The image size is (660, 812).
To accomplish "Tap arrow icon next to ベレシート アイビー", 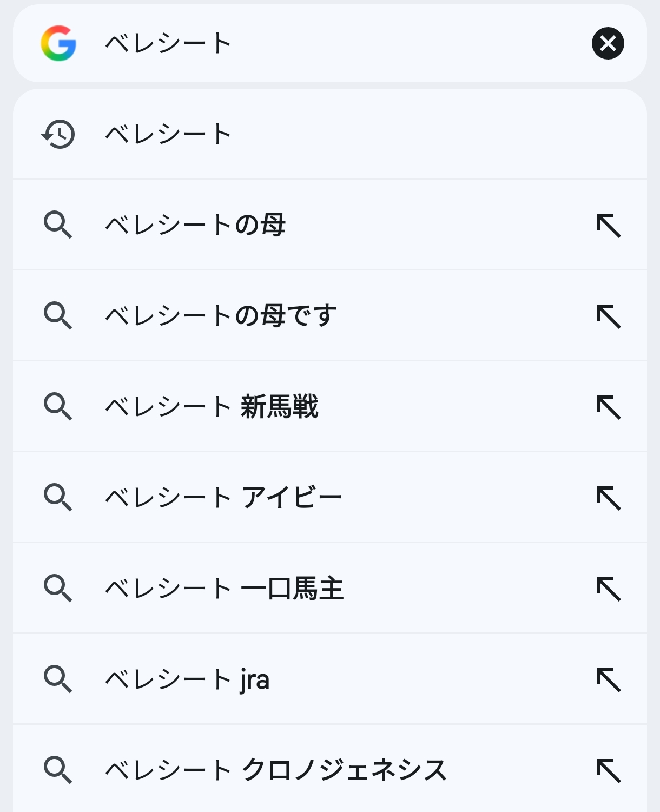I will pos(608,498).
